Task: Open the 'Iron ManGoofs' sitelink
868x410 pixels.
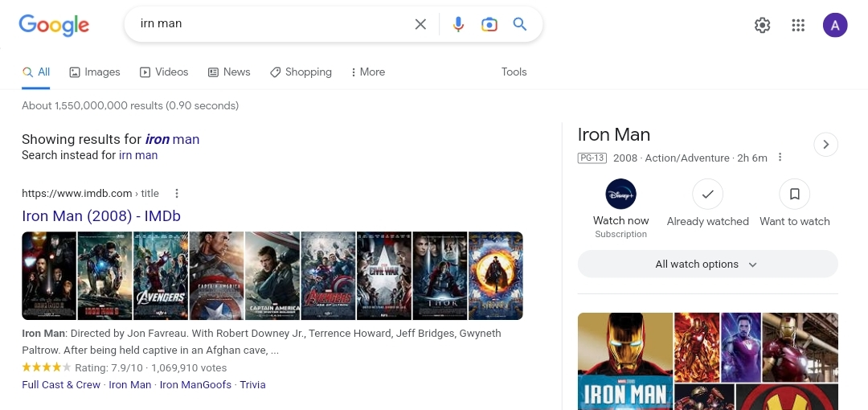Action: (x=195, y=384)
